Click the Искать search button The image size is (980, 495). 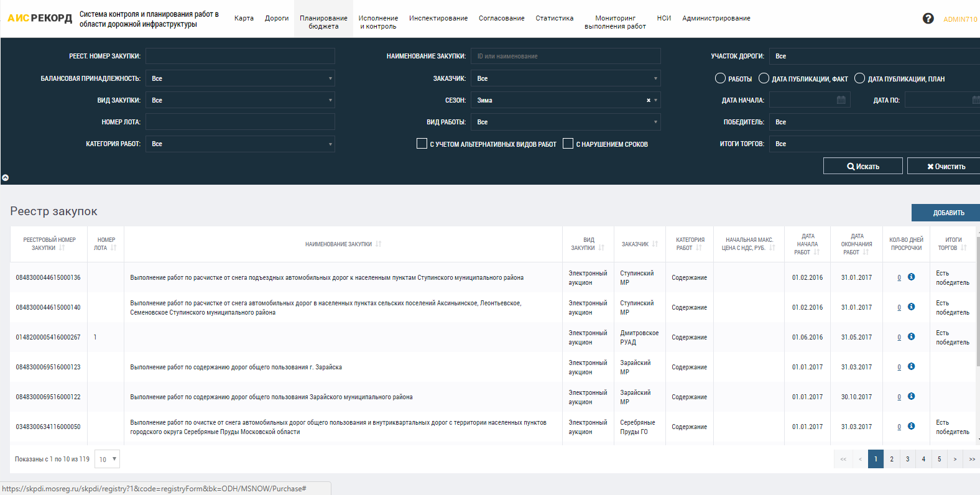pyautogui.click(x=863, y=166)
